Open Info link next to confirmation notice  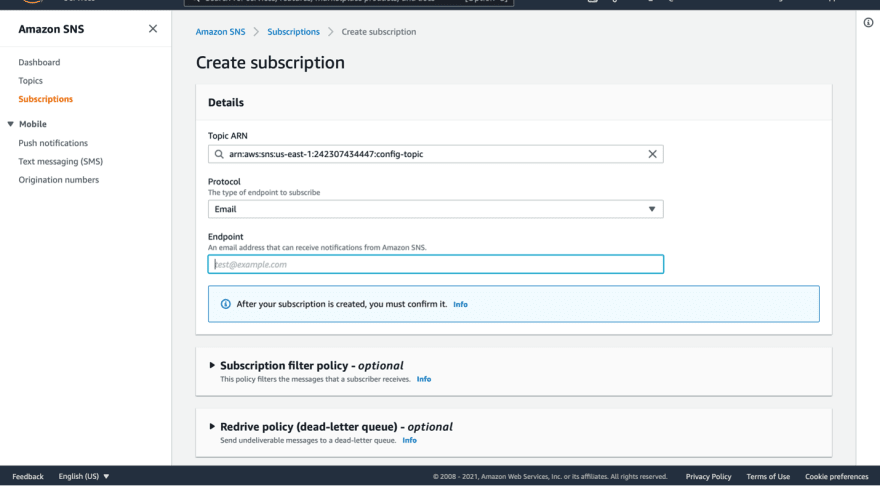pos(460,305)
